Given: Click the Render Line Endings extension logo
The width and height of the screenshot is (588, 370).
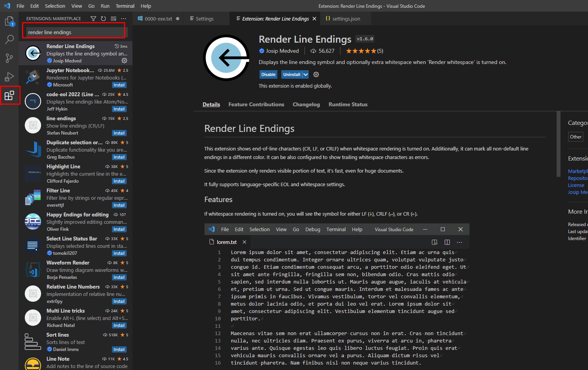Looking at the screenshot, I should point(227,58).
